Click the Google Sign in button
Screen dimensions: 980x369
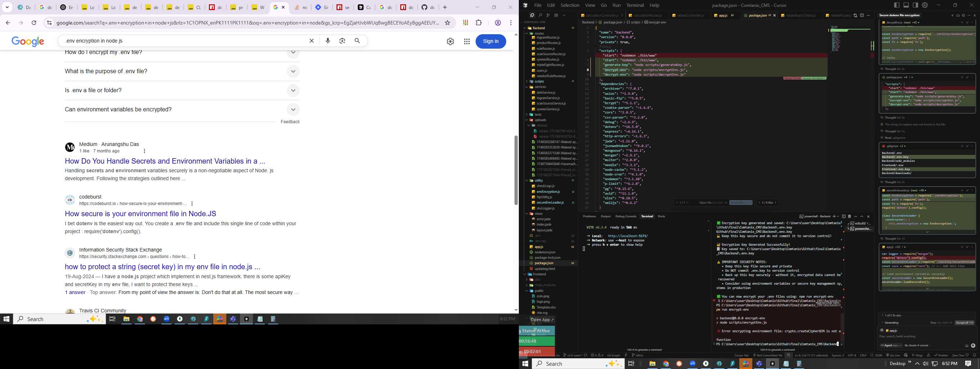(491, 41)
